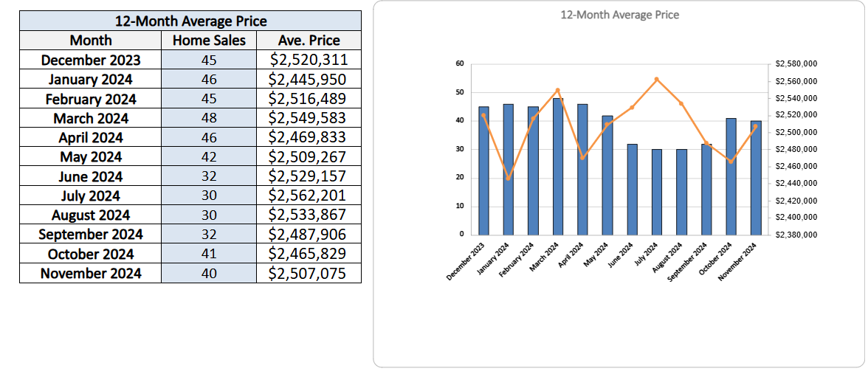Click the July 2024 peak line marker
The height and width of the screenshot is (377, 868).
(x=657, y=79)
